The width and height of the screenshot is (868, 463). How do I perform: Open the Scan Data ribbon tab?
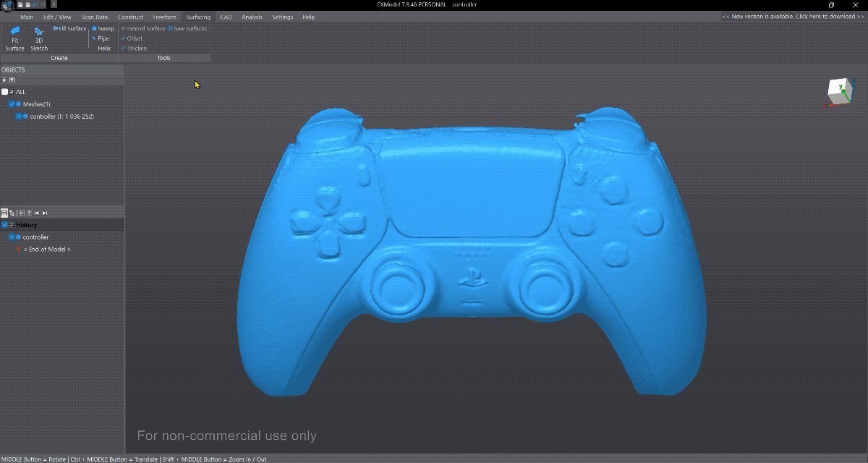[94, 17]
